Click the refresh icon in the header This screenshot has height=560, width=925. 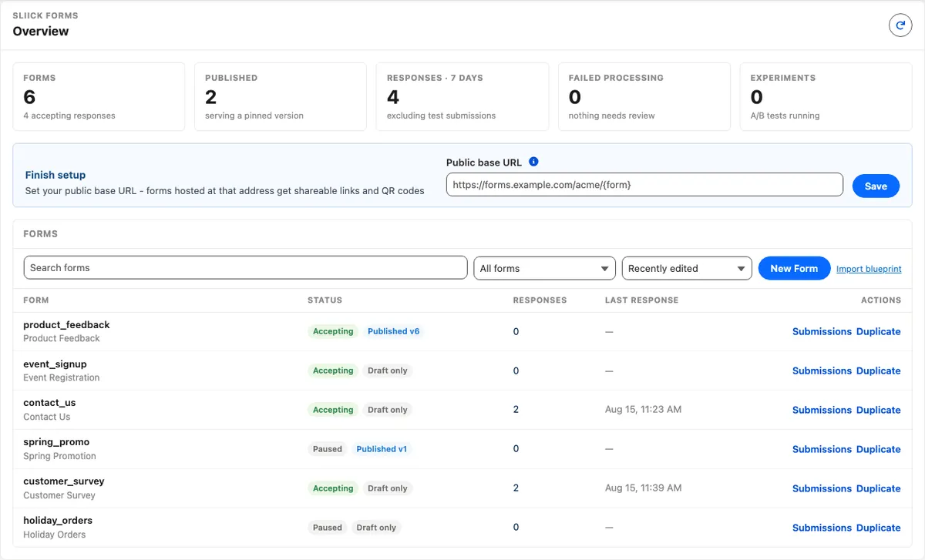coord(900,25)
